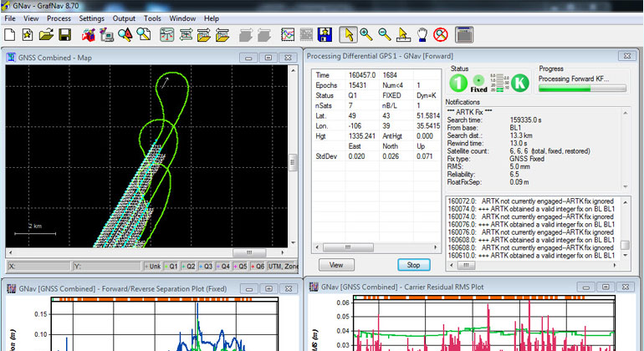
Task: Click the computer download toolbar icon
Action: coord(107,35)
